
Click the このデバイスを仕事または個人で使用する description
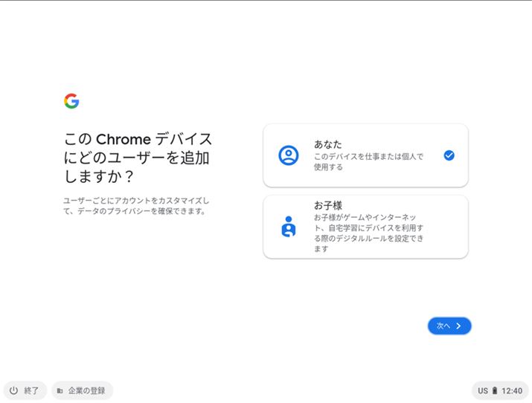click(x=368, y=161)
